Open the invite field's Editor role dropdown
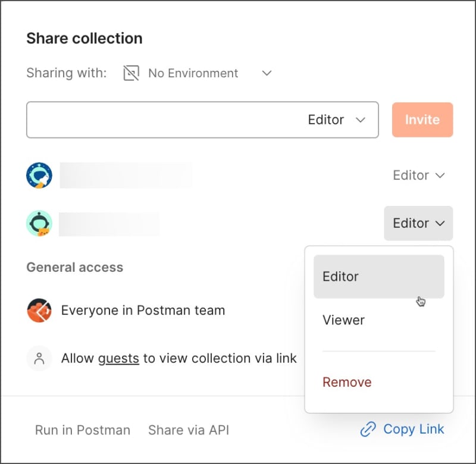Viewport: 476px width, 464px height. click(336, 120)
